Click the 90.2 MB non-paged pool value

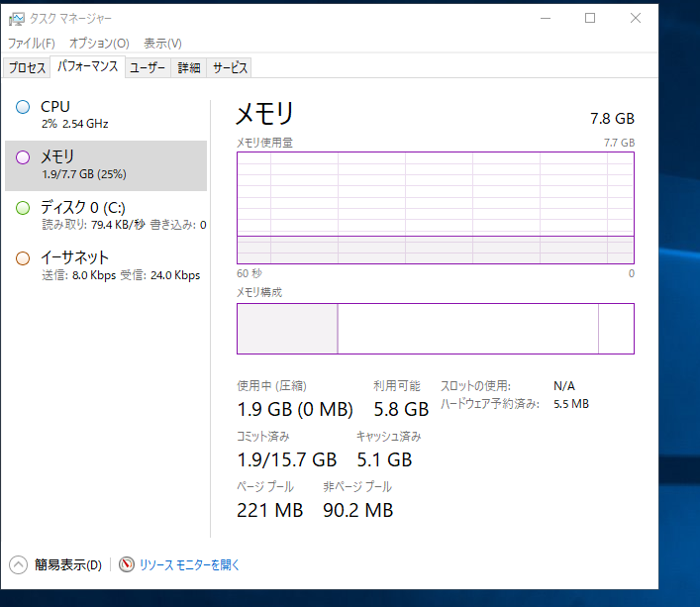pyautogui.click(x=358, y=510)
